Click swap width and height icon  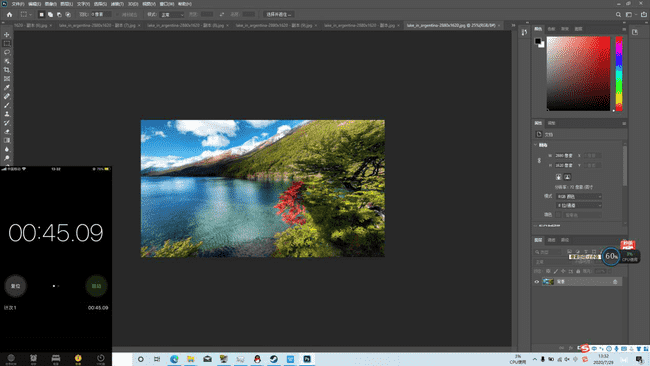pos(222,15)
